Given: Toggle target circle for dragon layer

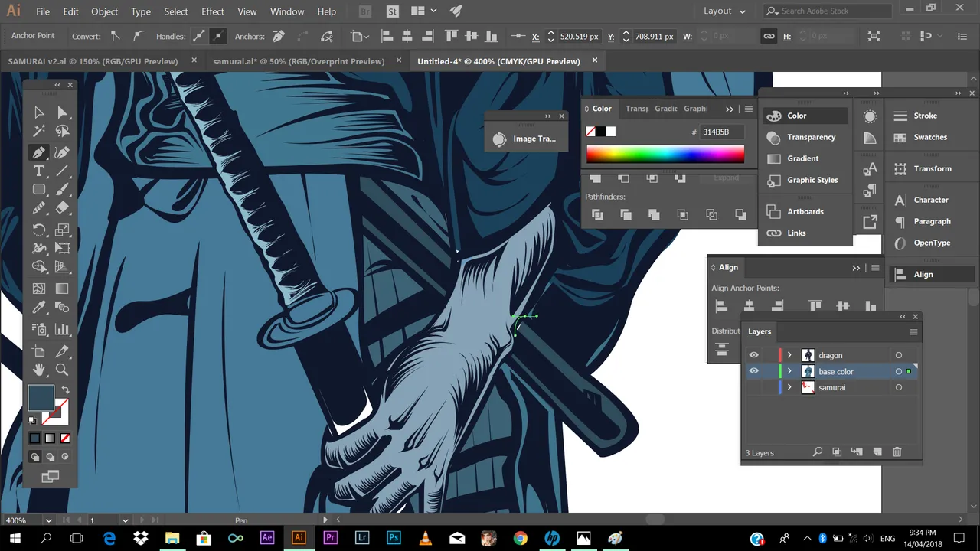Looking at the screenshot, I should 899,355.
